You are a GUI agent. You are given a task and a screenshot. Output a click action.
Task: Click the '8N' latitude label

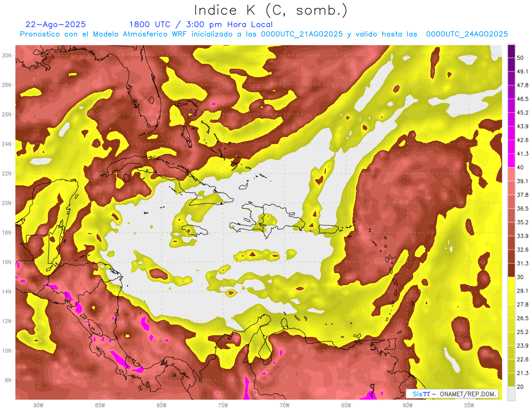[x=9, y=380]
